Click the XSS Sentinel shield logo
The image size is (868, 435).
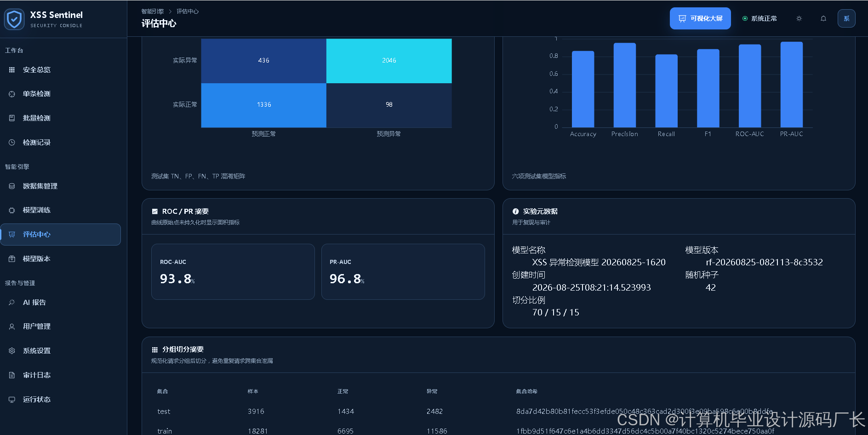[14, 19]
